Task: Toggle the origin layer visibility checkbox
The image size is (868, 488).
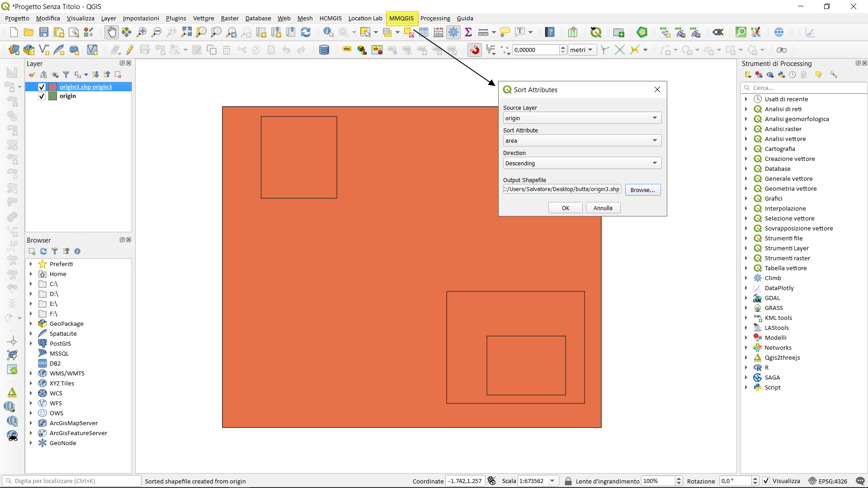Action: coord(42,96)
